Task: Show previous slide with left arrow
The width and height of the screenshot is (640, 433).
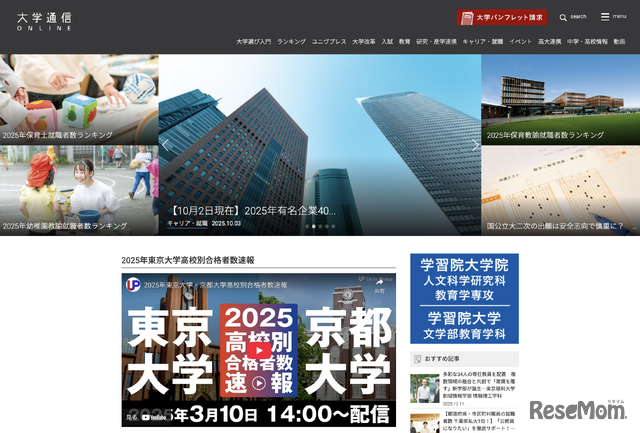Action: pyautogui.click(x=165, y=145)
